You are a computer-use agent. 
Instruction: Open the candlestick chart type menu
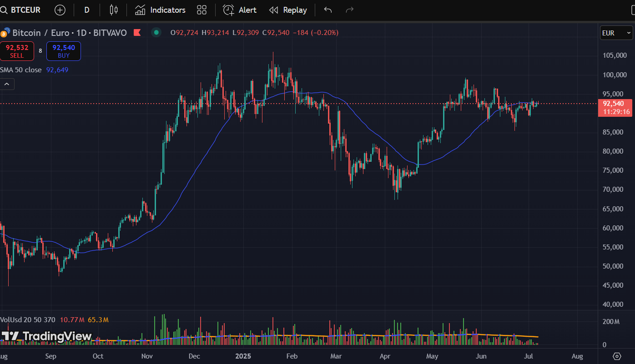point(114,10)
